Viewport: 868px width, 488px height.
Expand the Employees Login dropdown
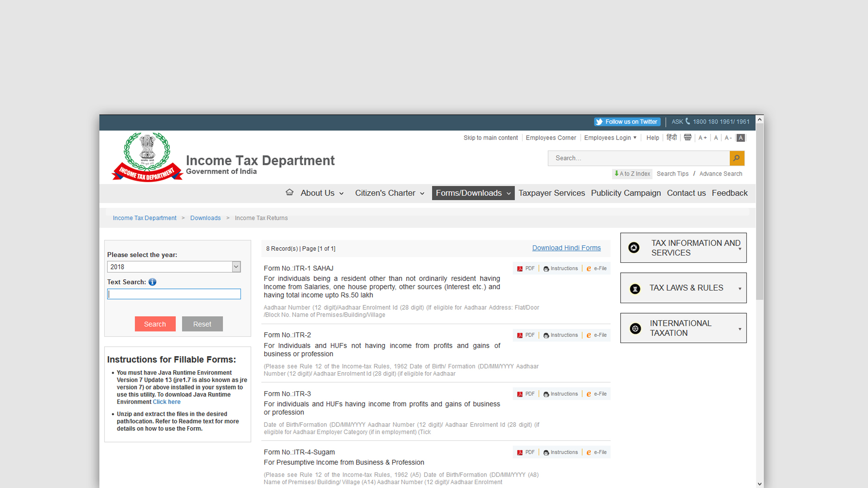[610, 138]
